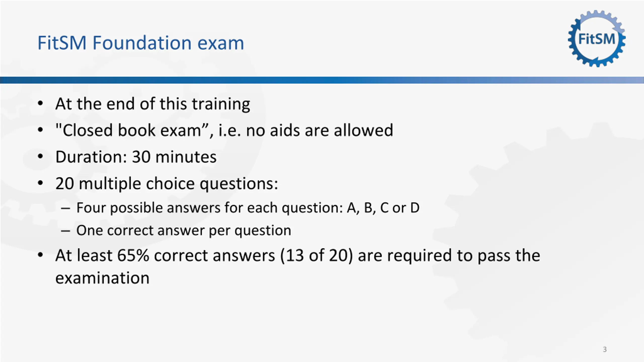The width and height of the screenshot is (644, 362).
Task: Click the bullet point before At least 65%
Action: (x=40, y=255)
